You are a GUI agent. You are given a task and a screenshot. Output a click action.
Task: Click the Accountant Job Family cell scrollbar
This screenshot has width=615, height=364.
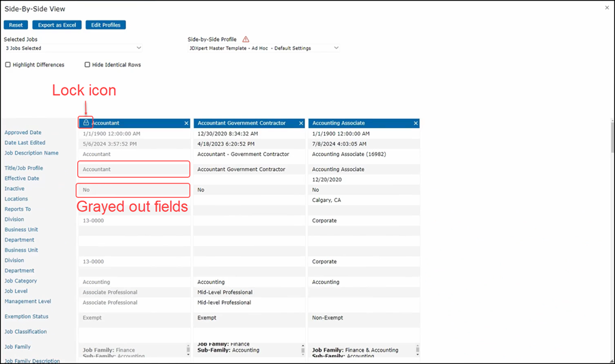point(188,350)
